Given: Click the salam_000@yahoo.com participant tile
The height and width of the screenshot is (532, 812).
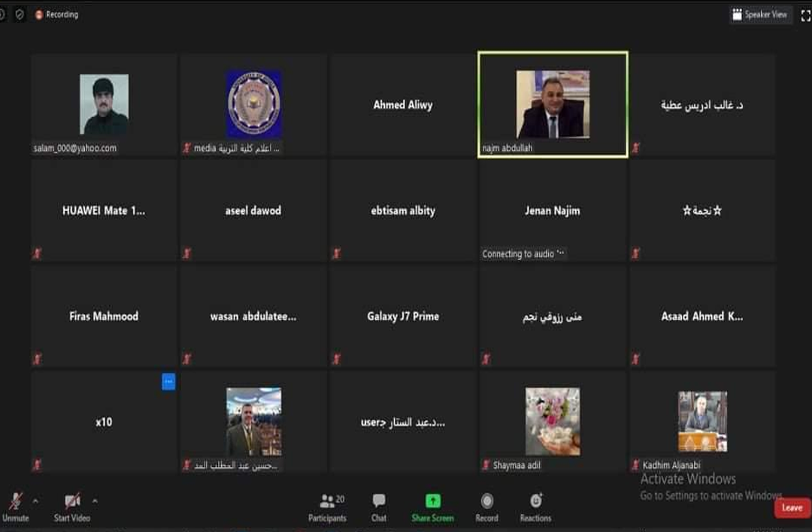Looking at the screenshot, I should click(104, 105).
